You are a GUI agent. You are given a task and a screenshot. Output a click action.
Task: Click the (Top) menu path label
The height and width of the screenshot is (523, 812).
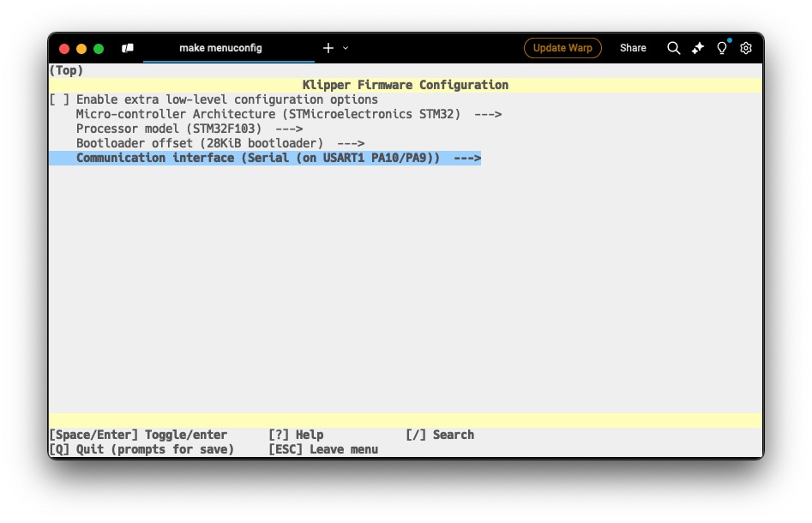[66, 70]
